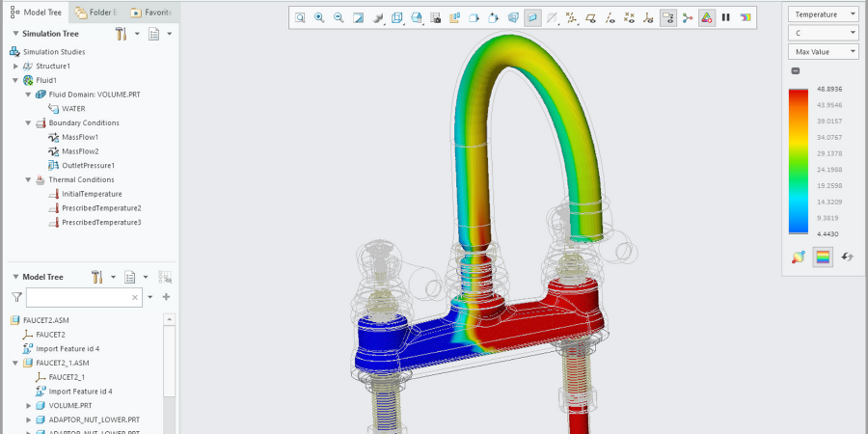Switch to the Folder Browser tab
The width and height of the screenshot is (868, 434).
tap(96, 13)
